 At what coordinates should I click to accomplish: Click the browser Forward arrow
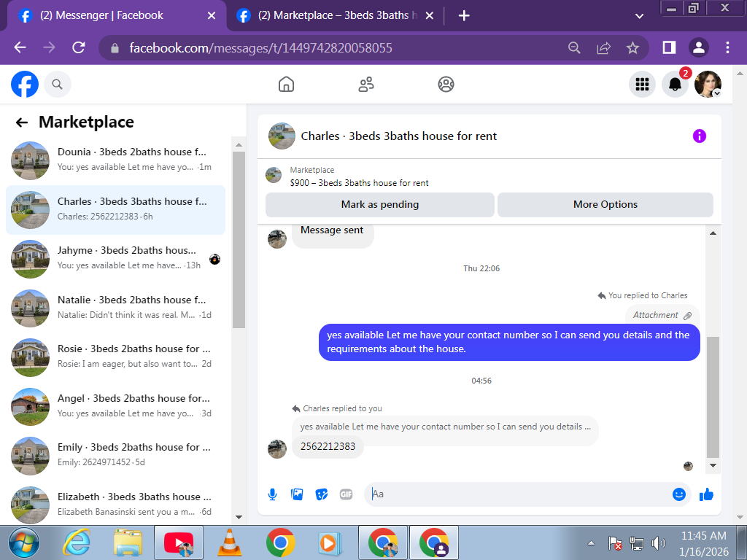(x=49, y=47)
